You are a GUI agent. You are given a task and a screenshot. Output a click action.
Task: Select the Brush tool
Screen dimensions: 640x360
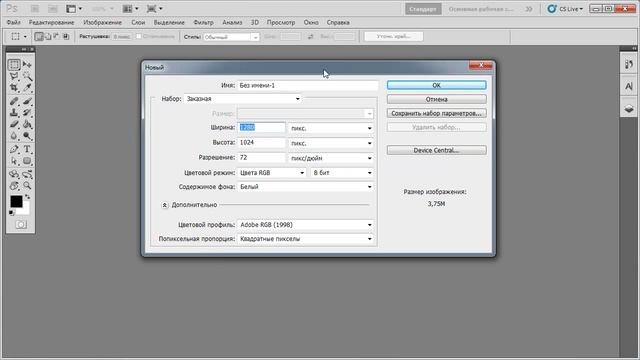coord(27,101)
